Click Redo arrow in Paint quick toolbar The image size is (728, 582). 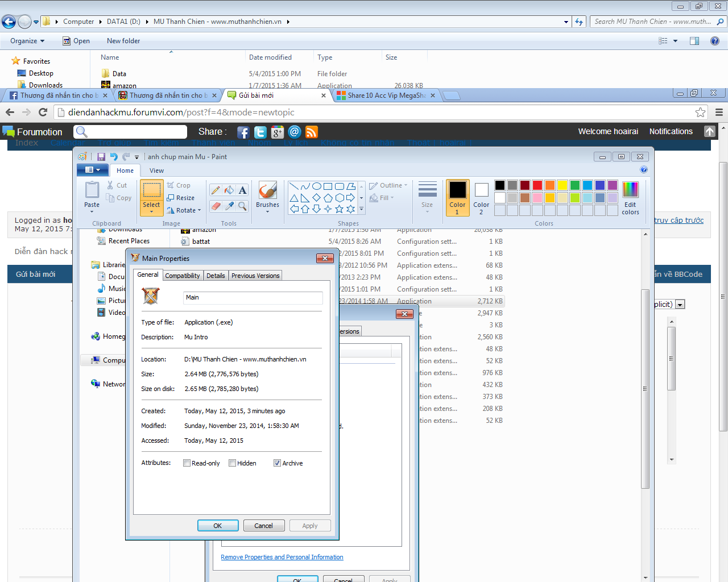(126, 157)
